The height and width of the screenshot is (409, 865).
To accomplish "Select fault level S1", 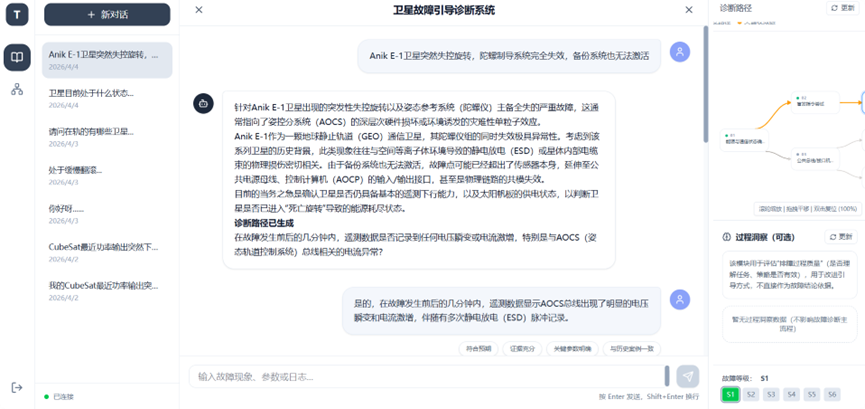I will (730, 394).
